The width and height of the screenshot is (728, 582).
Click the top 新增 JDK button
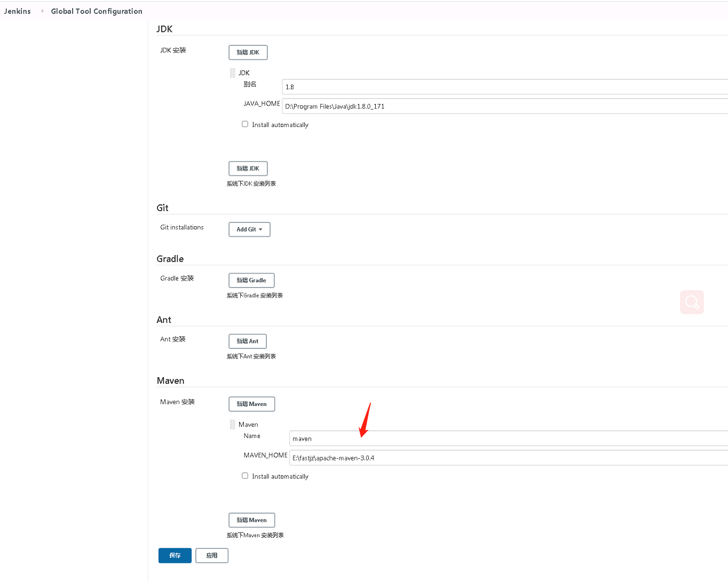(x=248, y=52)
